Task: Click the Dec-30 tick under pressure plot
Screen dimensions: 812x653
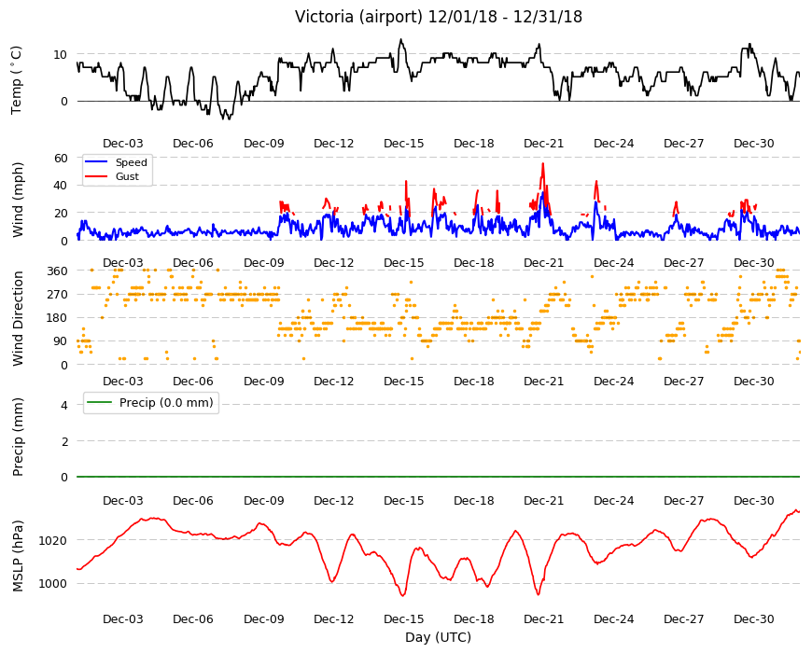Action: click(x=753, y=618)
